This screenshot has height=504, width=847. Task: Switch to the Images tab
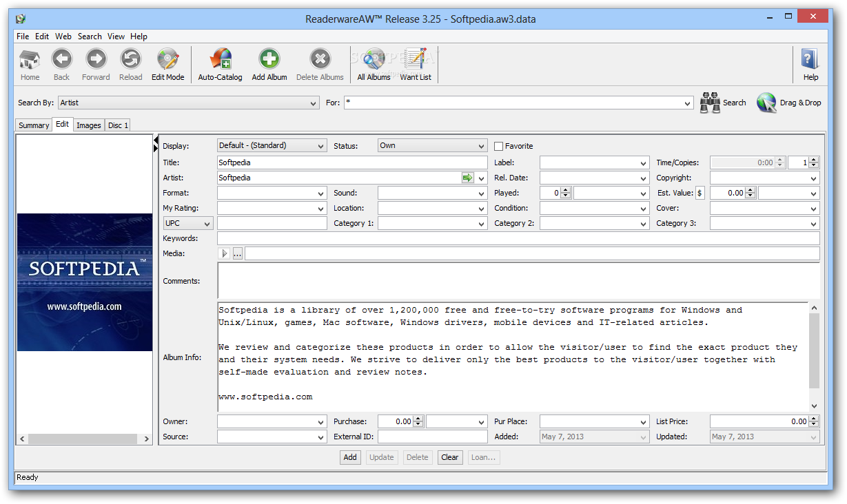[x=89, y=125]
